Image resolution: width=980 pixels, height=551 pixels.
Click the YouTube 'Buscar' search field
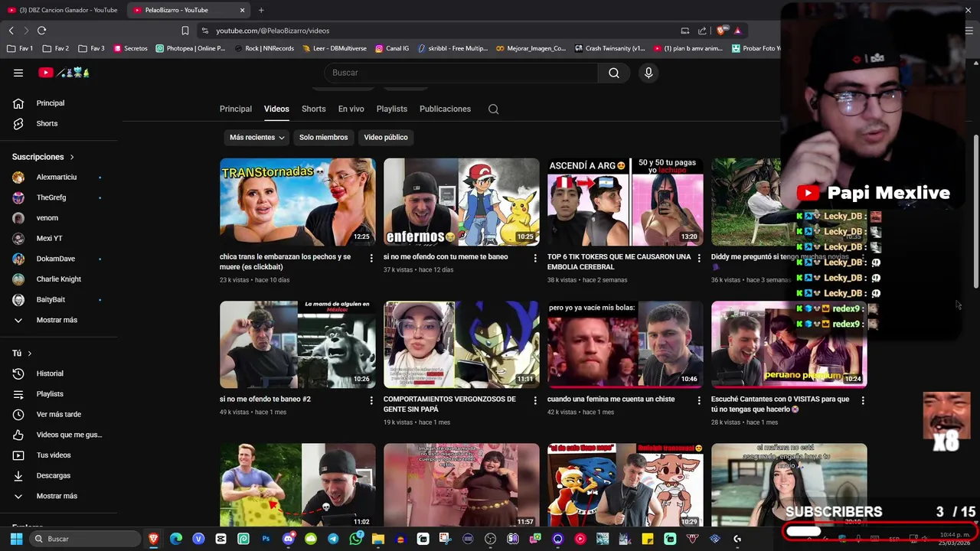(462, 73)
